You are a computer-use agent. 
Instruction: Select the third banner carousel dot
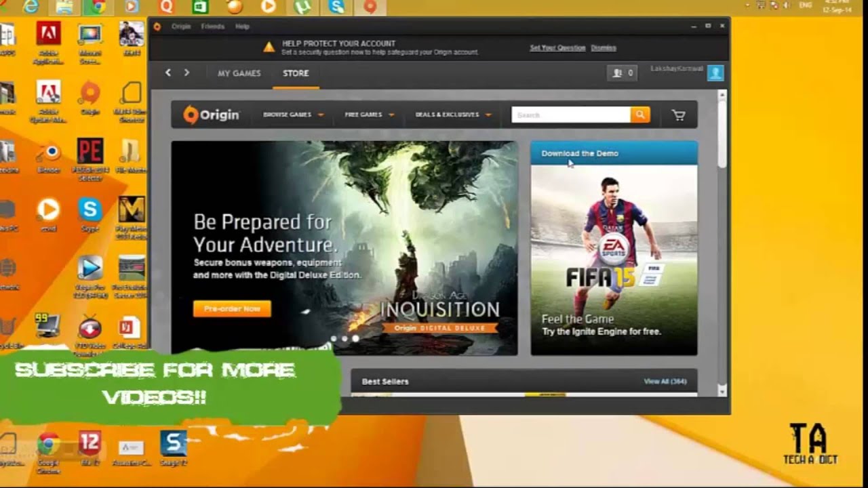pos(355,338)
